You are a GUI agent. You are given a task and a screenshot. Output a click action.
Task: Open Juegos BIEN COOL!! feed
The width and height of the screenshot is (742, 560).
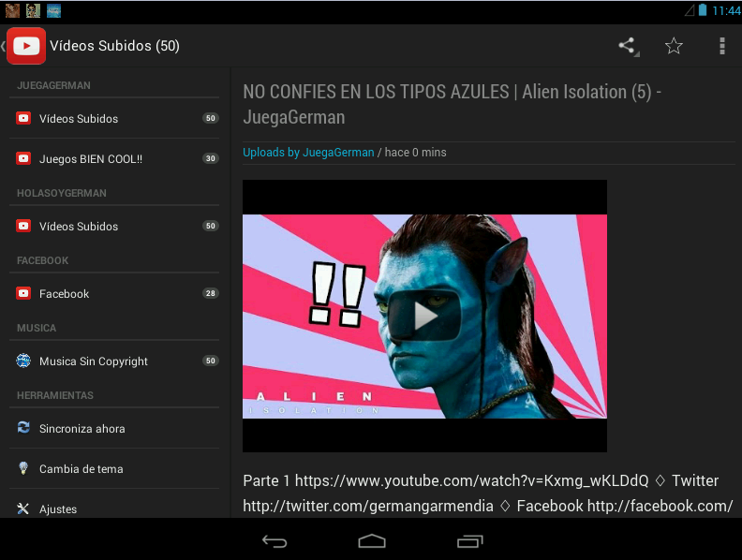[114, 158]
